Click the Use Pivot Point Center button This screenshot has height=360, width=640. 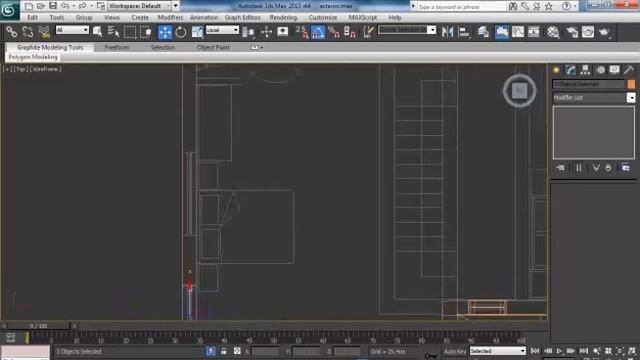[x=248, y=32]
